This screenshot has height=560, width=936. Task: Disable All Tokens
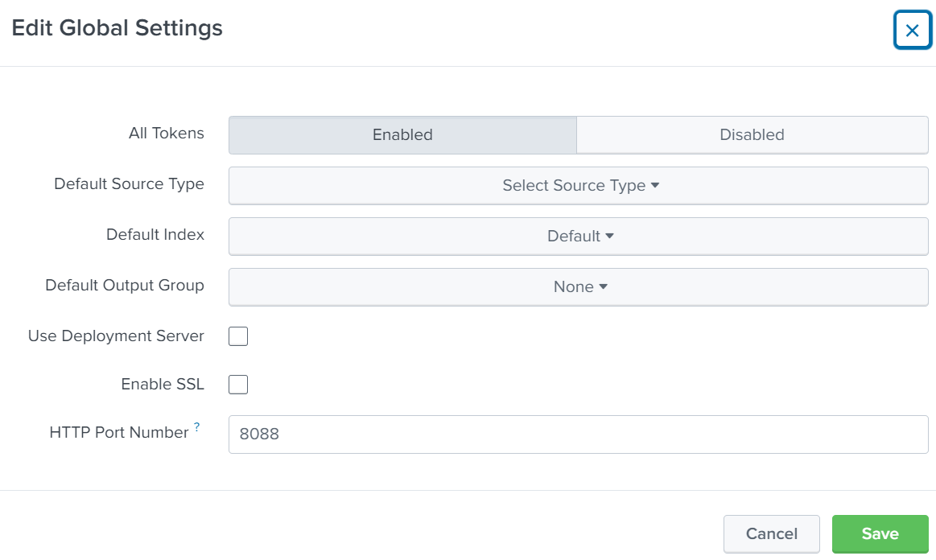coord(752,134)
